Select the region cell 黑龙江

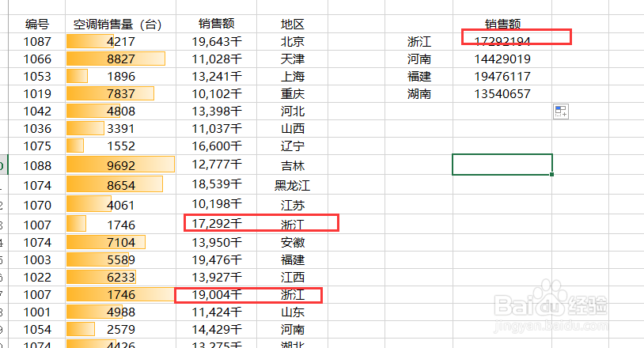[293, 186]
